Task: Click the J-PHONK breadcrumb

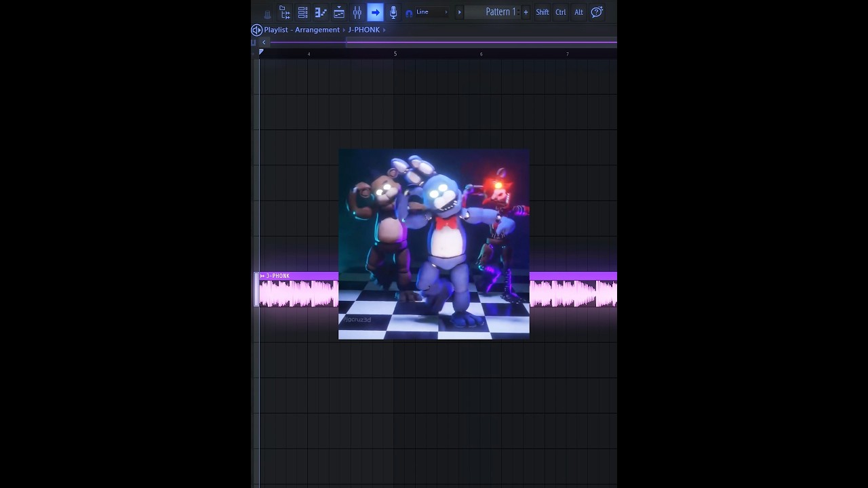Action: pyautogui.click(x=364, y=30)
